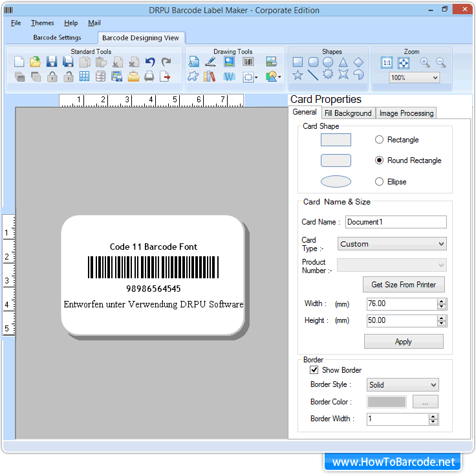Open the Help menu
This screenshot has width=476, height=475.
coord(70,23)
